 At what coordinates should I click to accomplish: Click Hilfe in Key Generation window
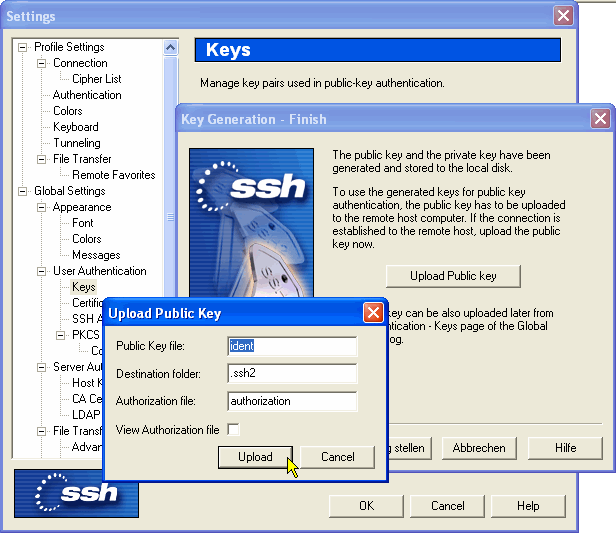[565, 448]
